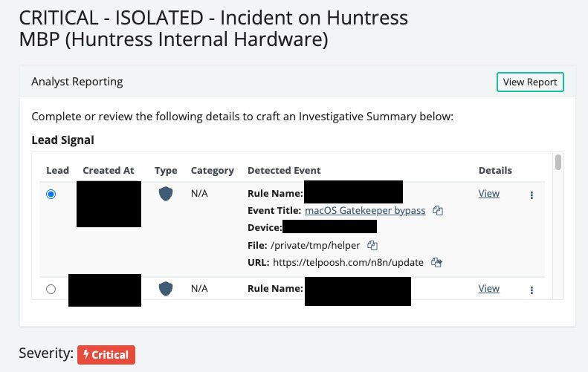Click the shield type icon in first row
Screen dimensions: 588x372
click(166, 194)
